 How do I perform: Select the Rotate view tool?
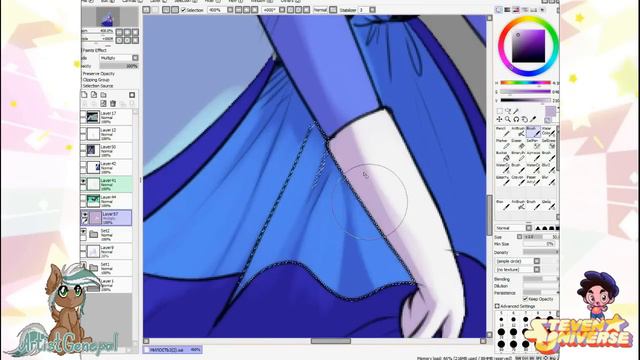(516, 119)
